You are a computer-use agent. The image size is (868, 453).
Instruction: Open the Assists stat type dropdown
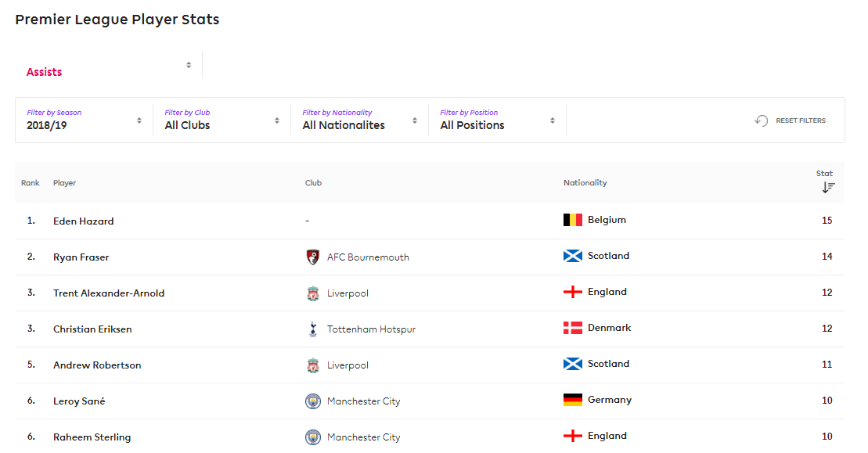pos(109,65)
